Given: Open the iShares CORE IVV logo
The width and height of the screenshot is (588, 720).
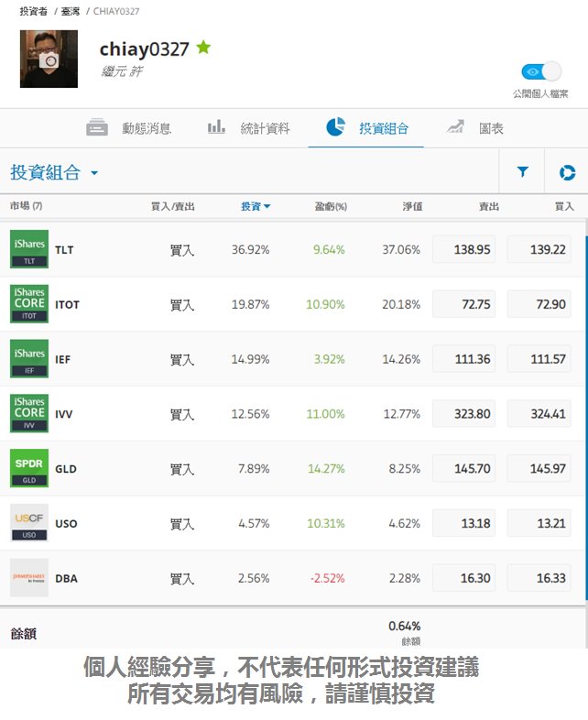Looking at the screenshot, I should click(x=29, y=413).
